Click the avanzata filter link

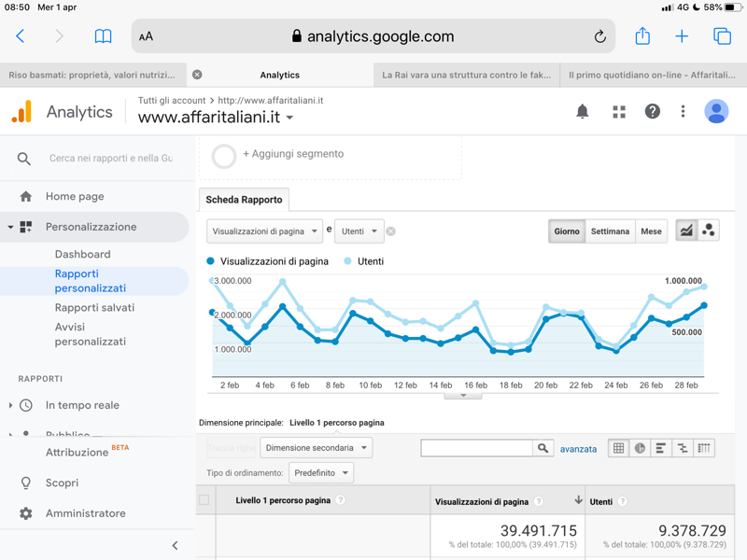pos(578,449)
